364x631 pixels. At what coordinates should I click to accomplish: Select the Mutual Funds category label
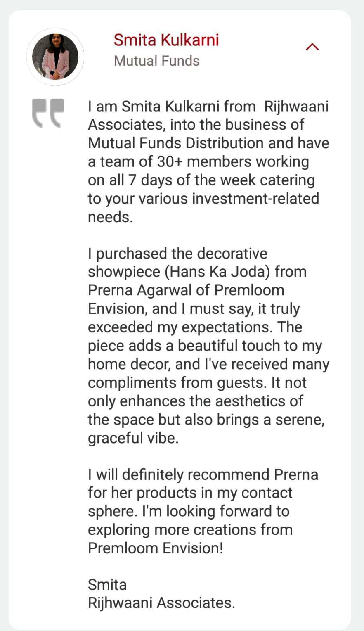[x=156, y=61]
